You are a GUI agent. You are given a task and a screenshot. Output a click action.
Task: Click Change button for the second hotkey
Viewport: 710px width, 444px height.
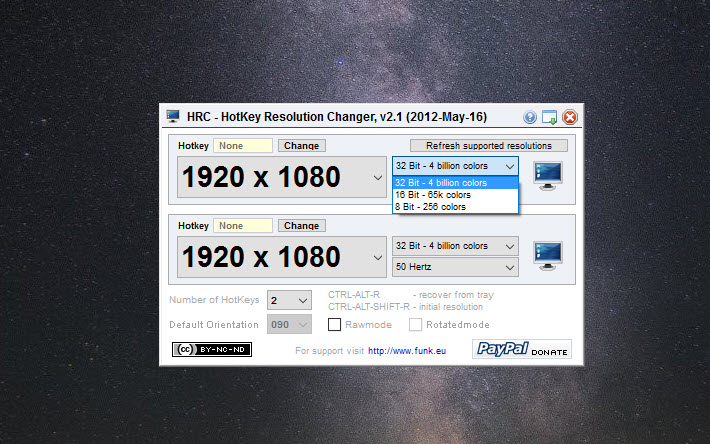(302, 225)
